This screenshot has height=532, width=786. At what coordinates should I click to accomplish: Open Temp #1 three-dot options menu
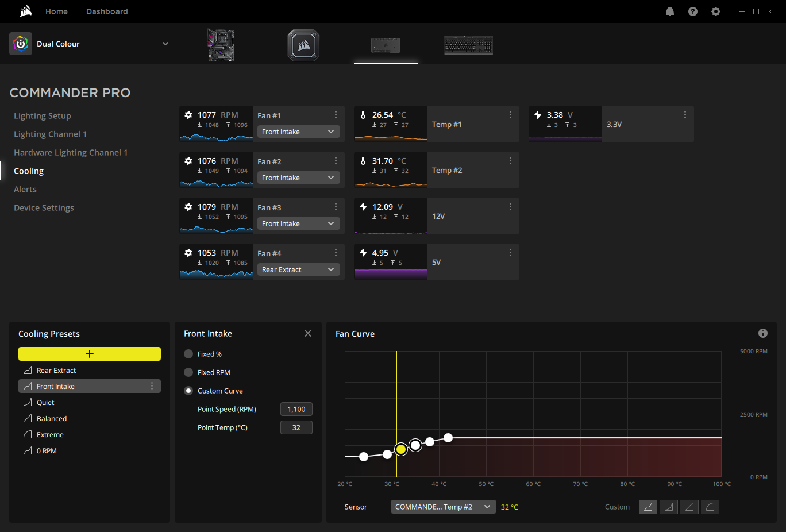click(x=510, y=115)
